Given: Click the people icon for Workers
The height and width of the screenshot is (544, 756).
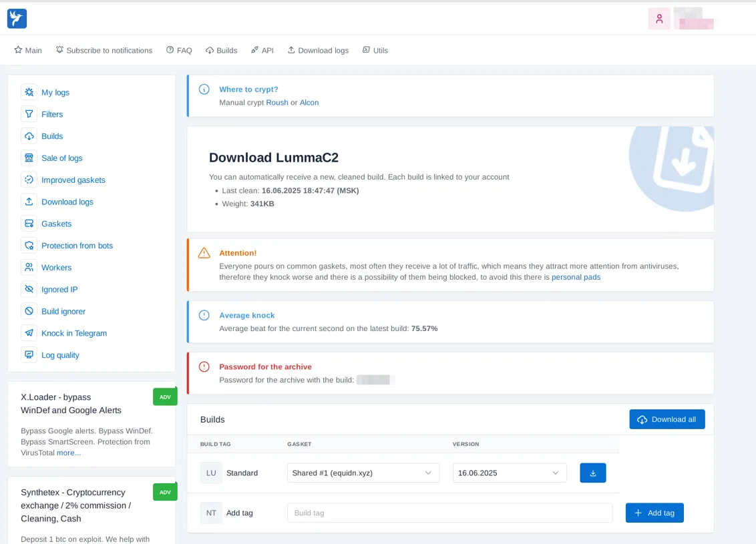Looking at the screenshot, I should point(29,268).
